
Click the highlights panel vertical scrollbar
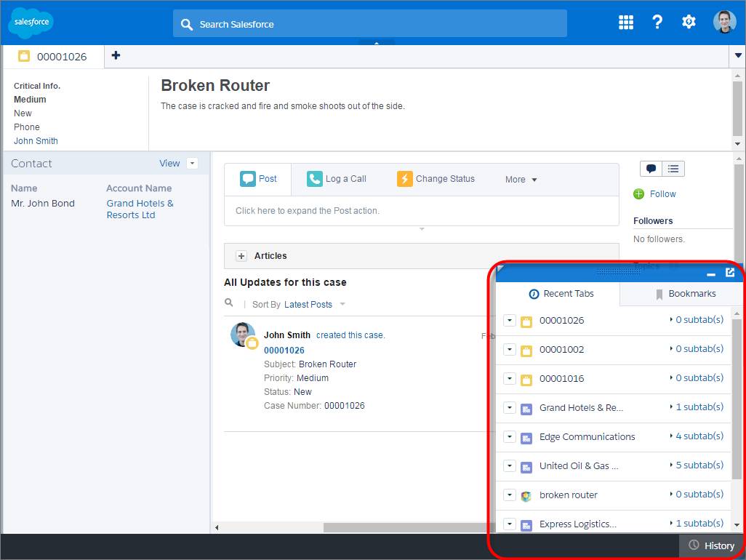click(737, 109)
